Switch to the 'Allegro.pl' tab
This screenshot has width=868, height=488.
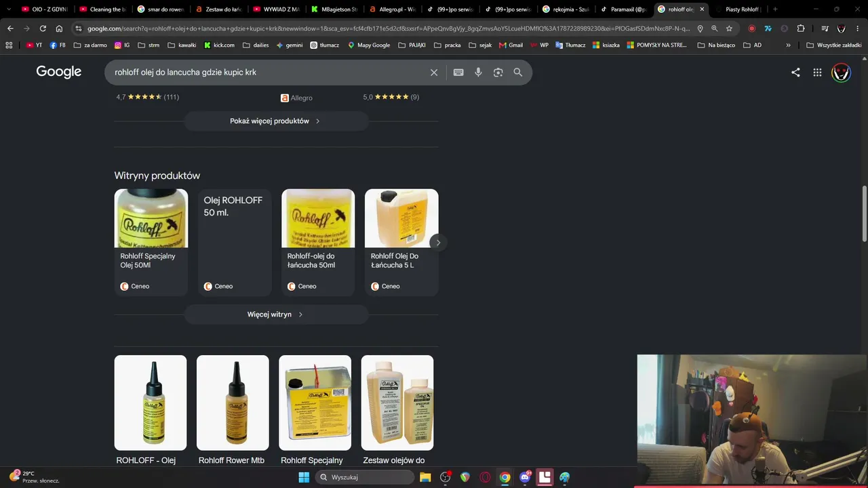click(x=391, y=9)
